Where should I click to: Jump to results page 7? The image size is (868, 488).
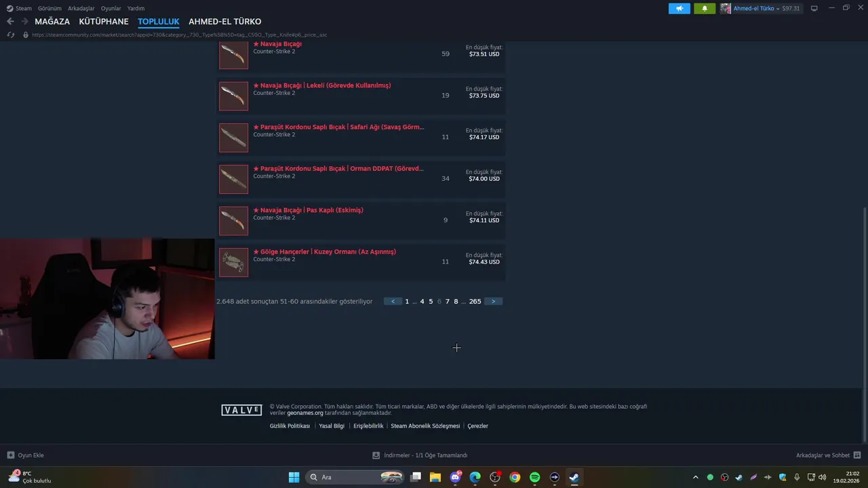click(448, 302)
